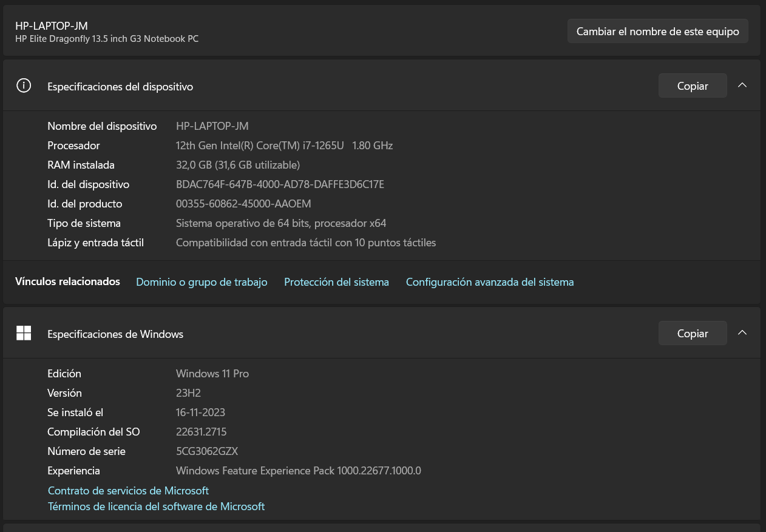
Task: Click the Id. del producto label
Action: coord(85,204)
